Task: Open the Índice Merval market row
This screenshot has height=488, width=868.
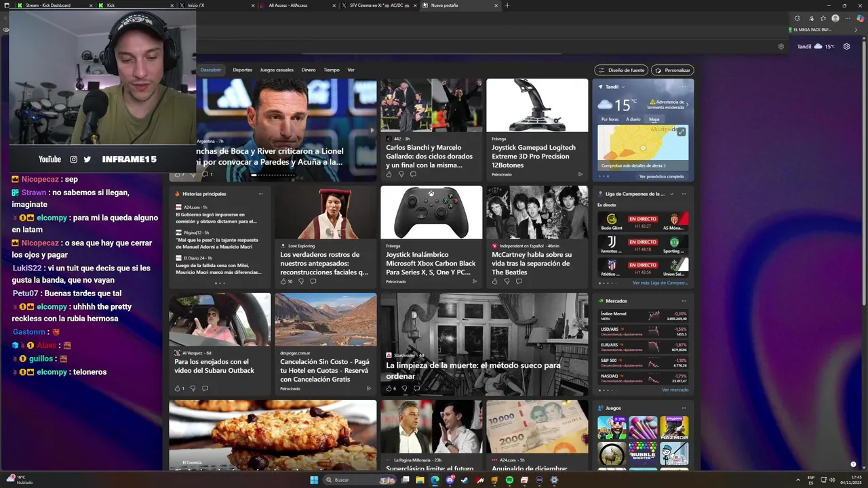Action: tap(643, 316)
